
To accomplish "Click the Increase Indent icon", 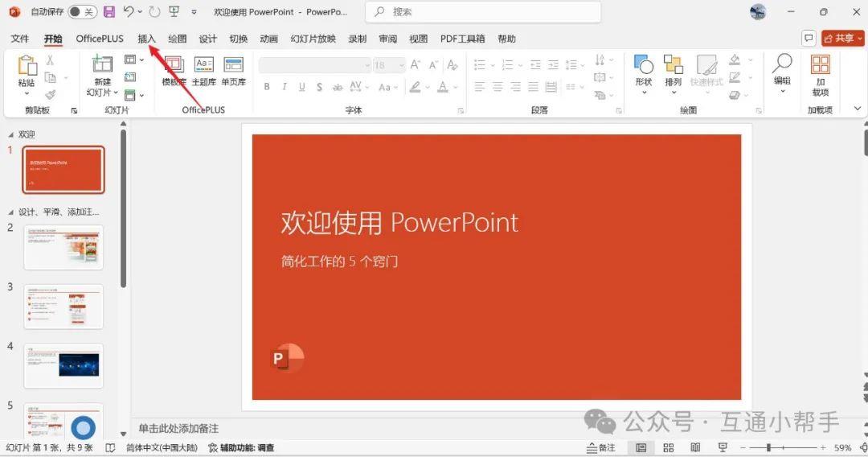I will (x=553, y=65).
